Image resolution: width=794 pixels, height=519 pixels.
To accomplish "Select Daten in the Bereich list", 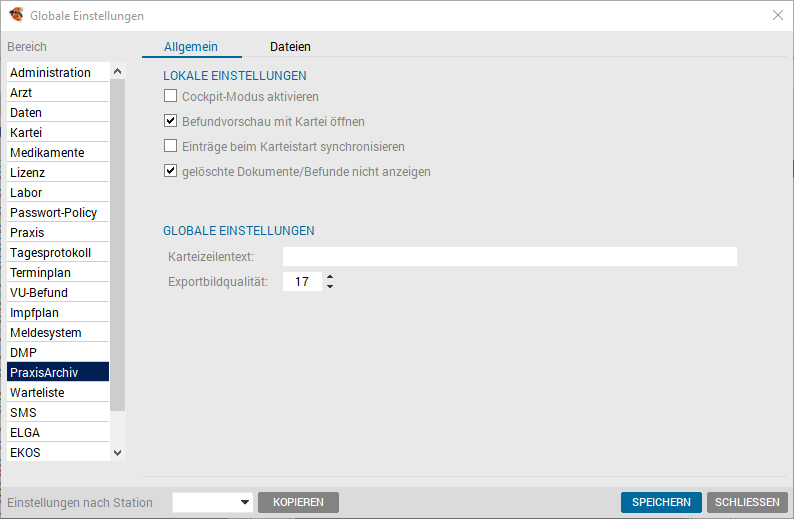I will point(58,112).
